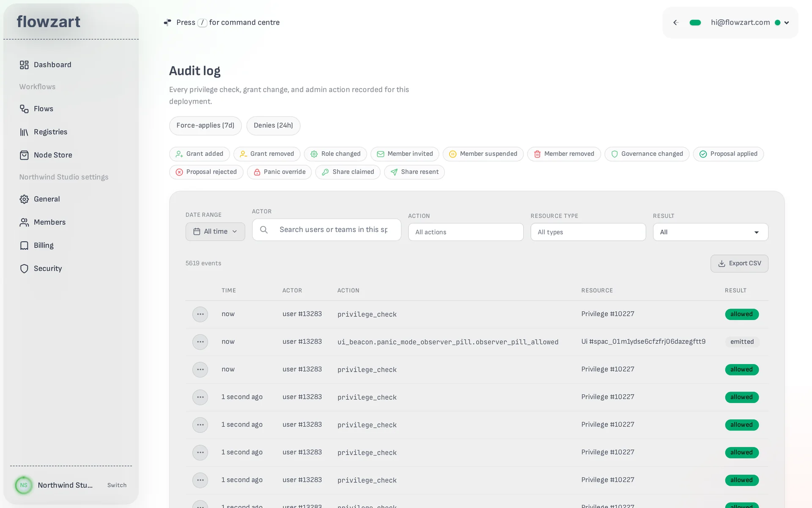This screenshot has height=508, width=812.
Task: Open the Dashboard page
Action: click(52, 65)
